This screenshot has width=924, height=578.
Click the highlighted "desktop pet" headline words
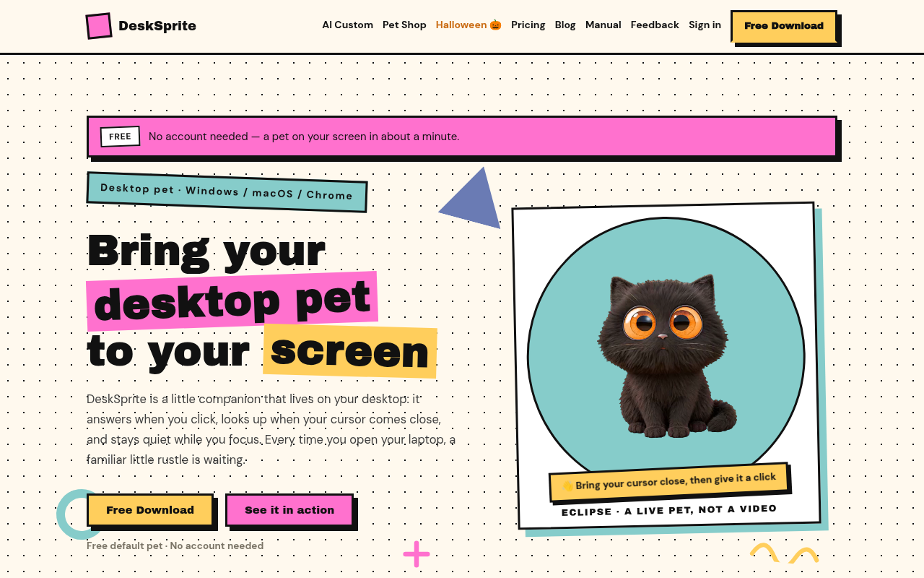(232, 301)
